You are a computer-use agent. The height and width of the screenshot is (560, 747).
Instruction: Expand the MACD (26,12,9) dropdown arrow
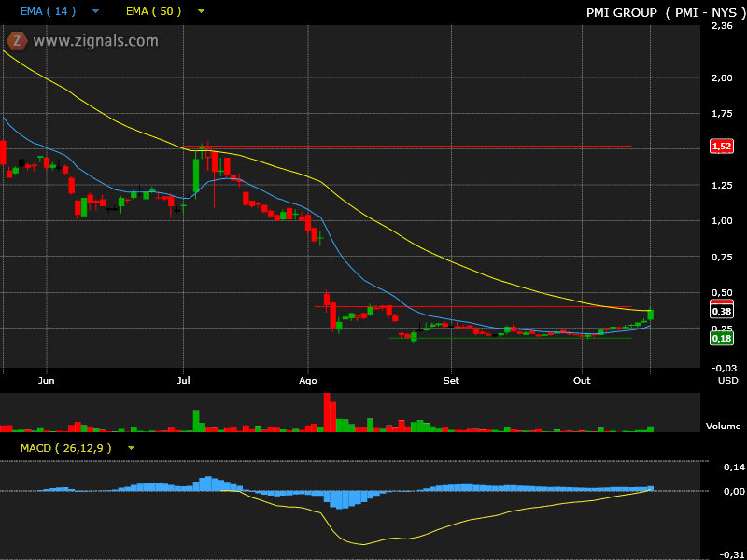[131, 448]
